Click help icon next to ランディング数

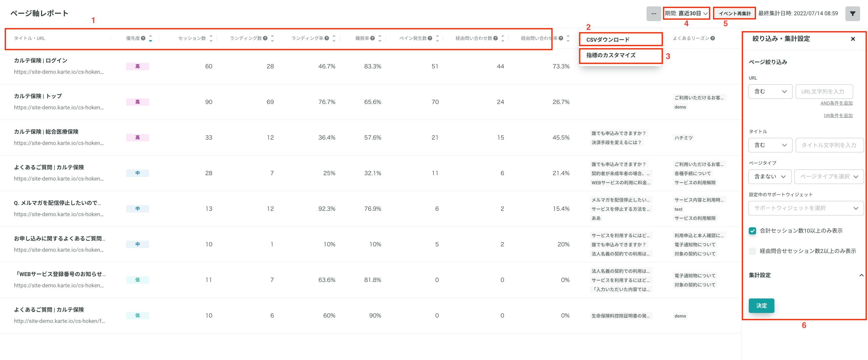[265, 38]
